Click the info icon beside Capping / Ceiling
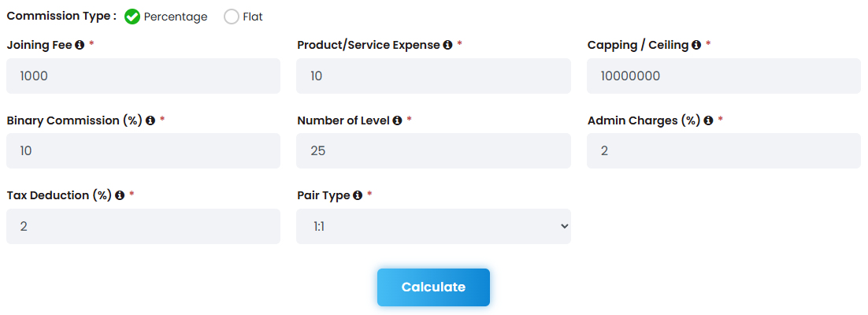The image size is (868, 315). [696, 45]
